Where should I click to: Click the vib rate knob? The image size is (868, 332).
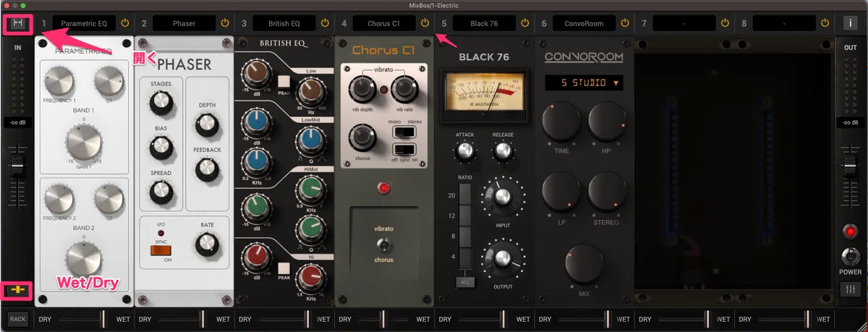404,90
